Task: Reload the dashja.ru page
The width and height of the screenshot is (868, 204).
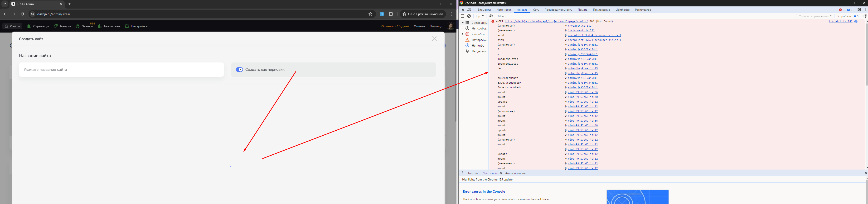Action: pyautogui.click(x=22, y=14)
